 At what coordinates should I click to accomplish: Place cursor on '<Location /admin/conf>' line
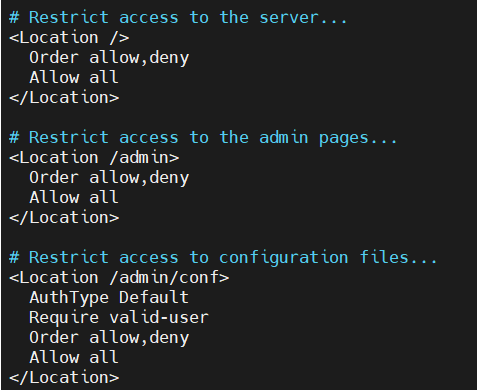119,277
